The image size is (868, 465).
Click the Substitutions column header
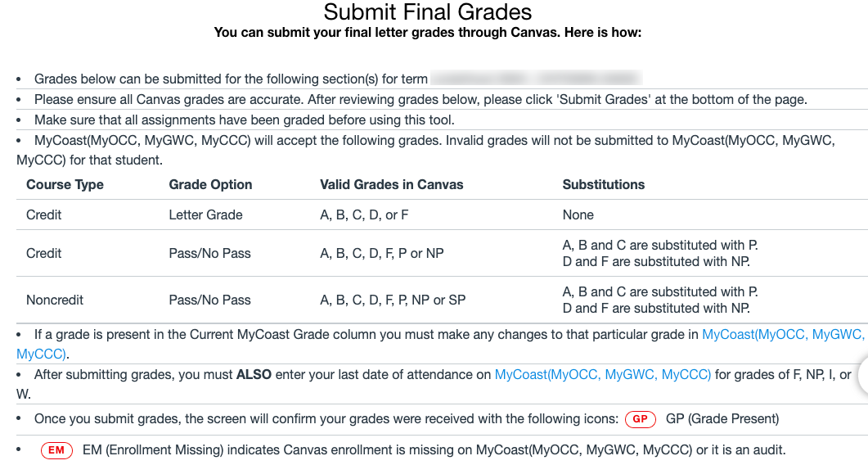(x=603, y=184)
